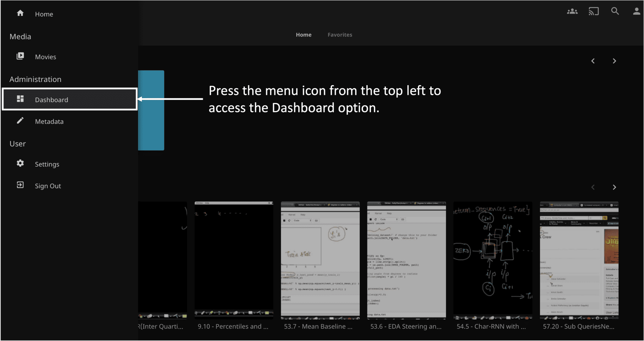Click the Sign Out label
Image resolution: width=644 pixels, height=341 pixels.
[48, 186]
